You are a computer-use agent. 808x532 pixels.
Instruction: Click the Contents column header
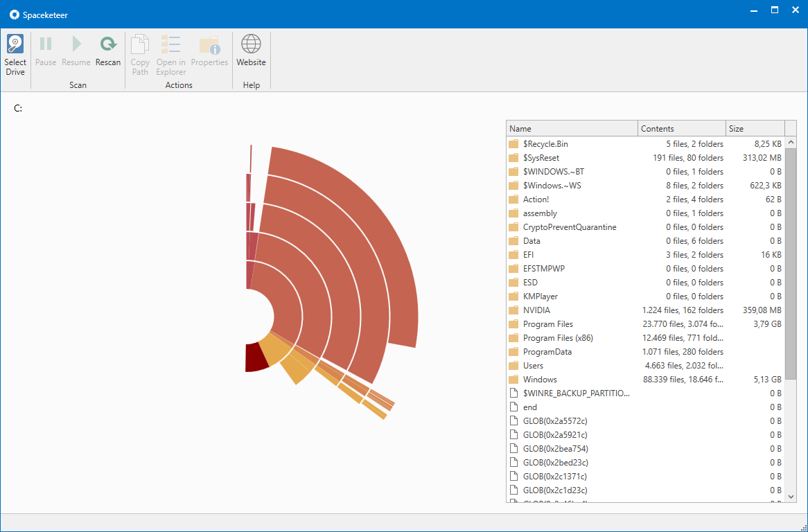[681, 129]
